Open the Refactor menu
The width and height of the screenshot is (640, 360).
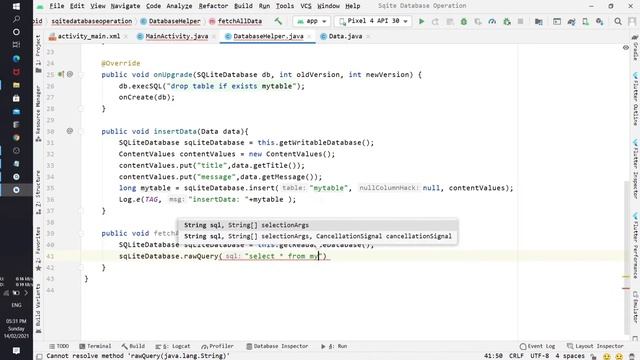click(x=213, y=6)
